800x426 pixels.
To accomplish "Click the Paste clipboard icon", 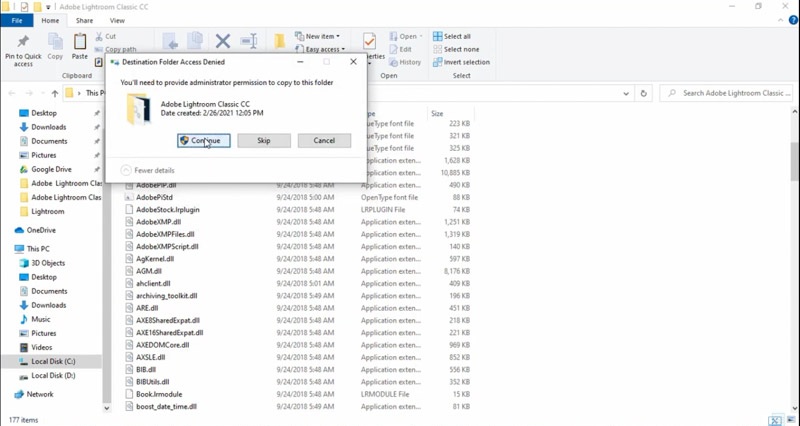I will point(80,41).
